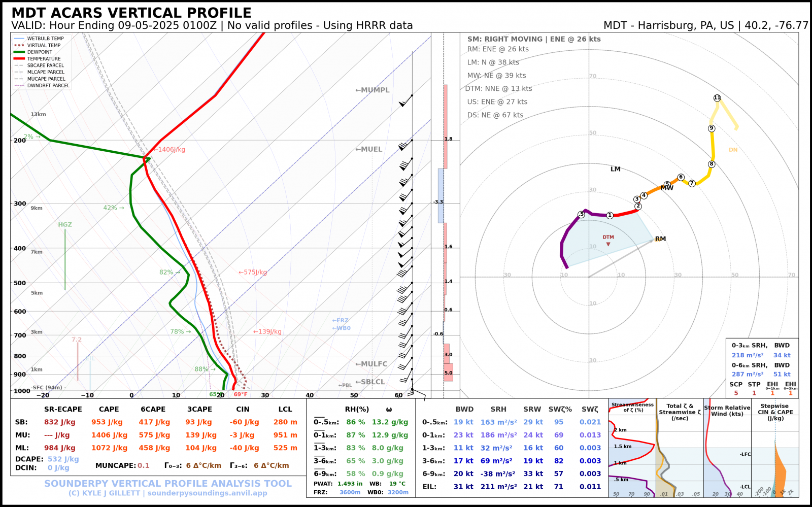Click the green HGZ zone label
Image resolution: width=812 pixels, height=507 pixels.
point(65,225)
